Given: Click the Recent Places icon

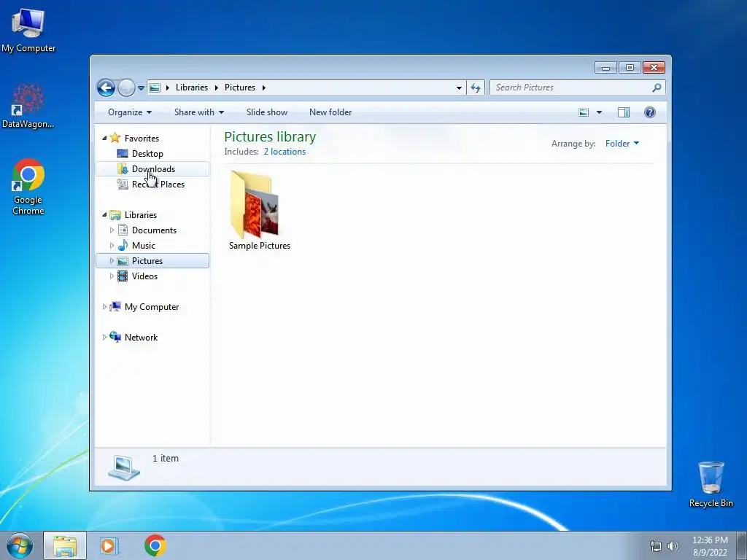Looking at the screenshot, I should (123, 184).
